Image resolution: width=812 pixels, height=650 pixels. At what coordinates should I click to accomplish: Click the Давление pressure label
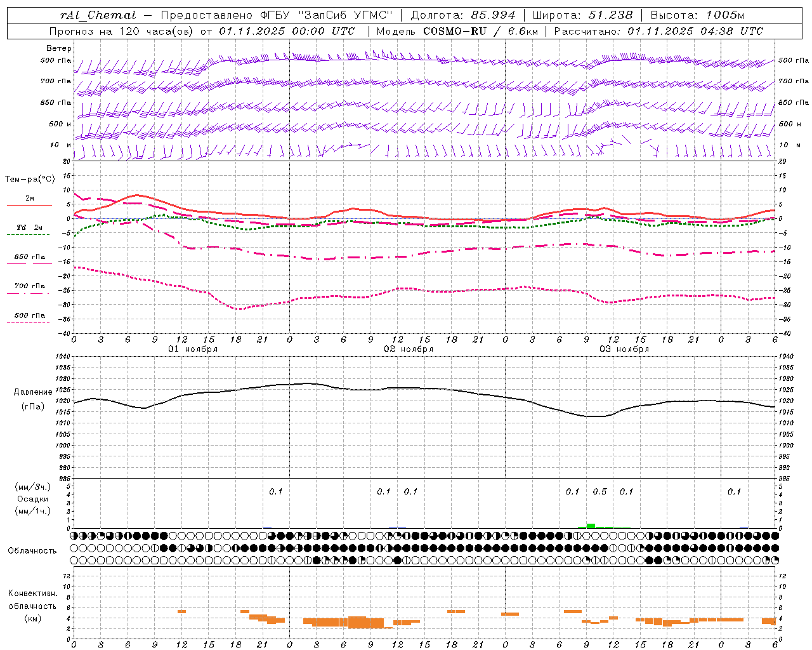tap(32, 392)
